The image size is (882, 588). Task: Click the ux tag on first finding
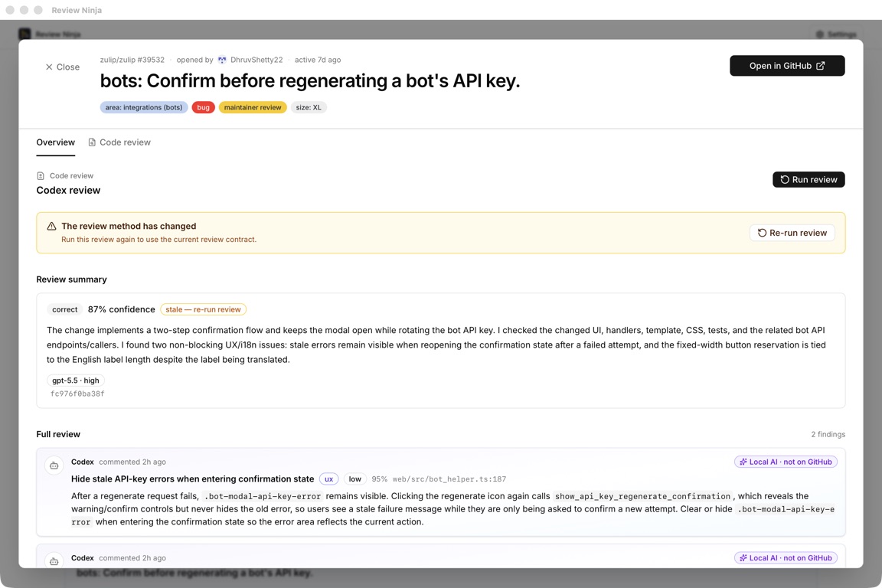329,479
